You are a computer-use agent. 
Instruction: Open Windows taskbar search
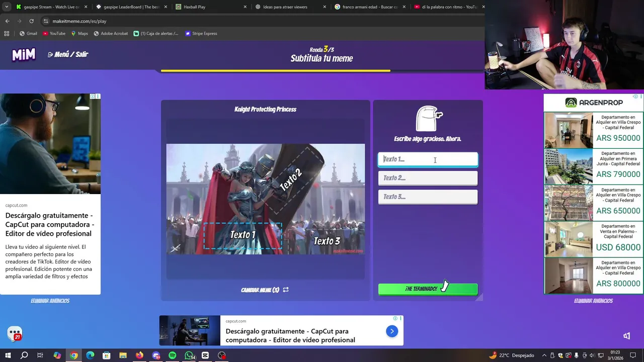click(x=24, y=355)
